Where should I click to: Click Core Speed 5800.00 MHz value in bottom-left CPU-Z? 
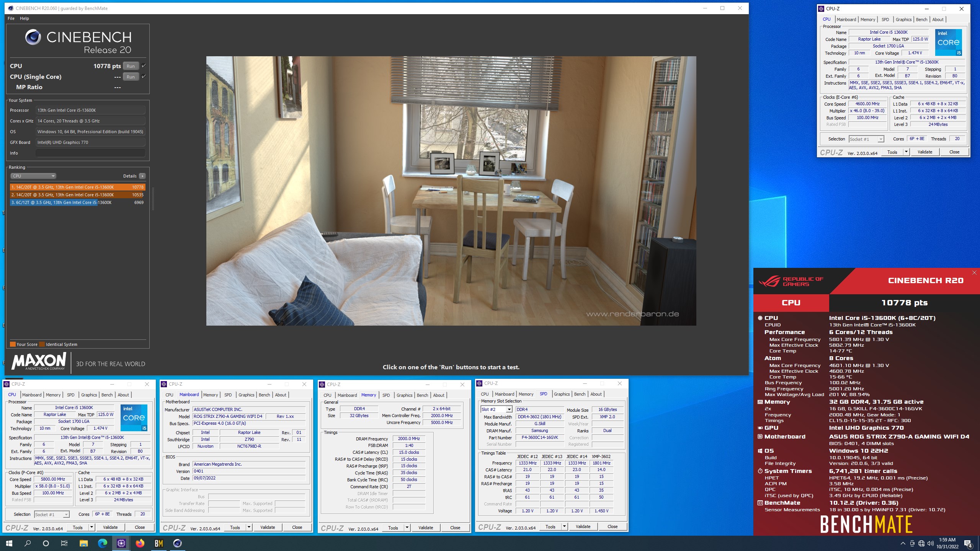point(53,479)
